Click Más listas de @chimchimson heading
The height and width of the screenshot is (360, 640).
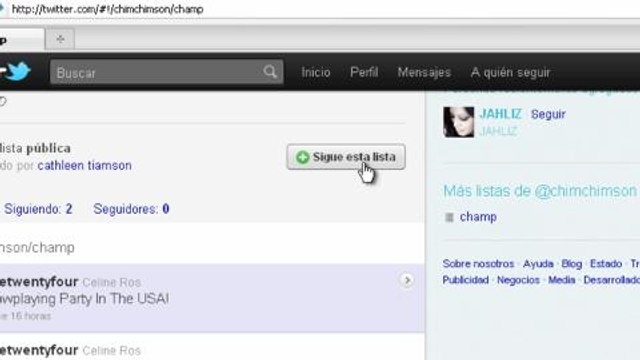(x=540, y=191)
